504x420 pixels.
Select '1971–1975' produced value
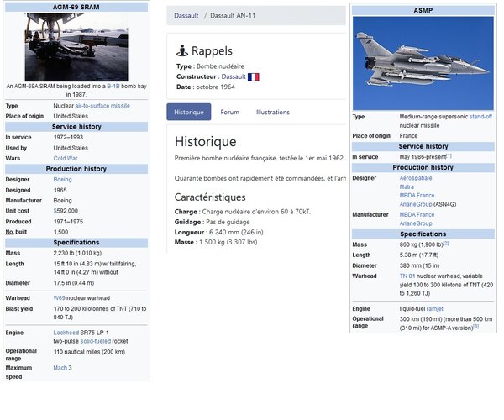click(x=68, y=222)
